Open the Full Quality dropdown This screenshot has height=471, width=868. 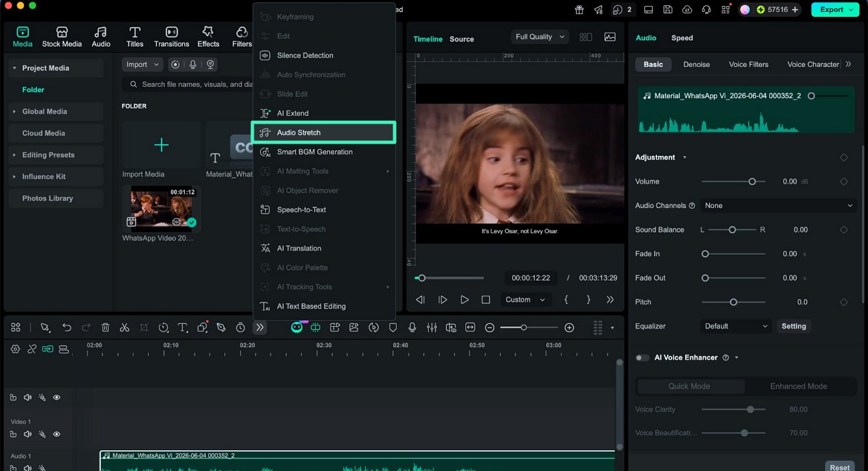point(539,37)
